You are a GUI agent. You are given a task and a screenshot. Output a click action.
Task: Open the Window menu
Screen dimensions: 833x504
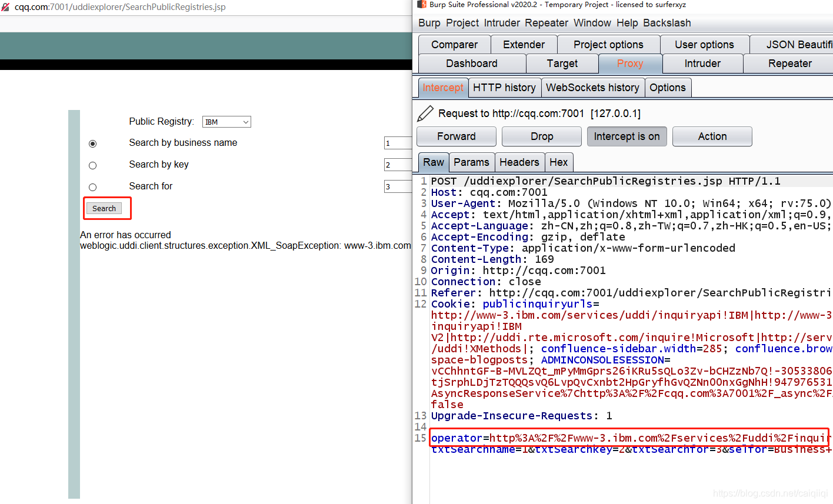click(592, 23)
